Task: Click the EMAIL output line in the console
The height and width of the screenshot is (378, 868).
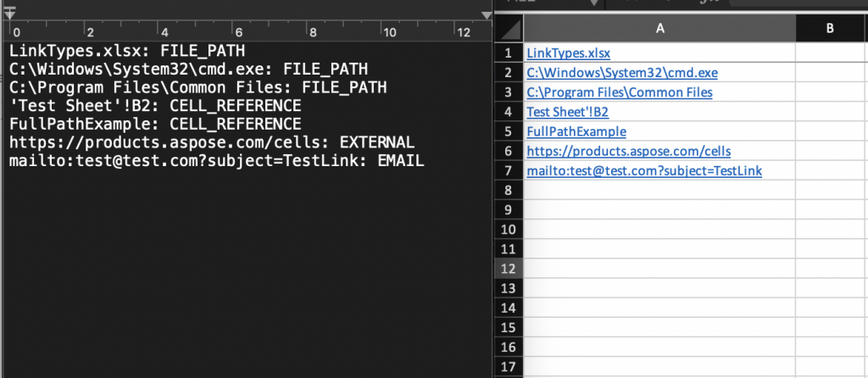Action: pyautogui.click(x=216, y=160)
